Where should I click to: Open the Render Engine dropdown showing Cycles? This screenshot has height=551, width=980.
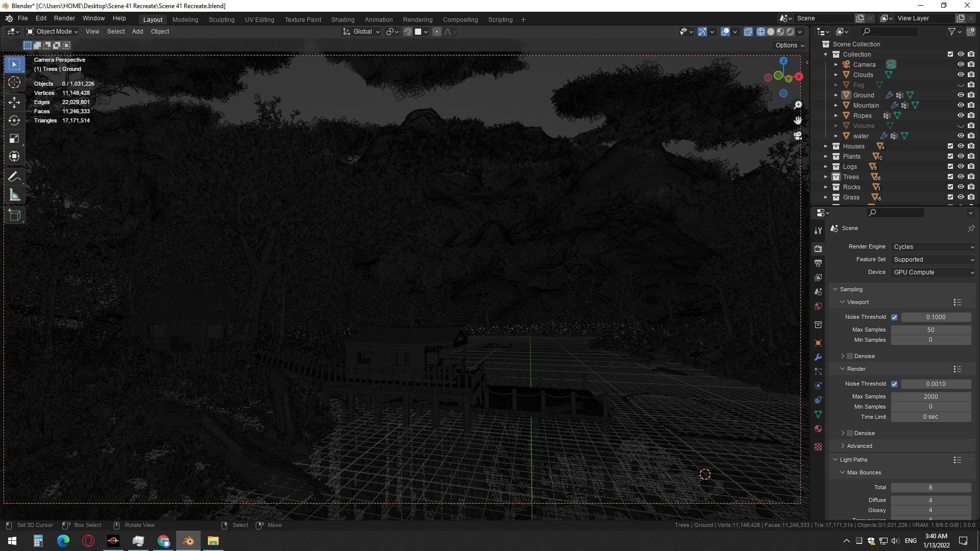pyautogui.click(x=933, y=247)
